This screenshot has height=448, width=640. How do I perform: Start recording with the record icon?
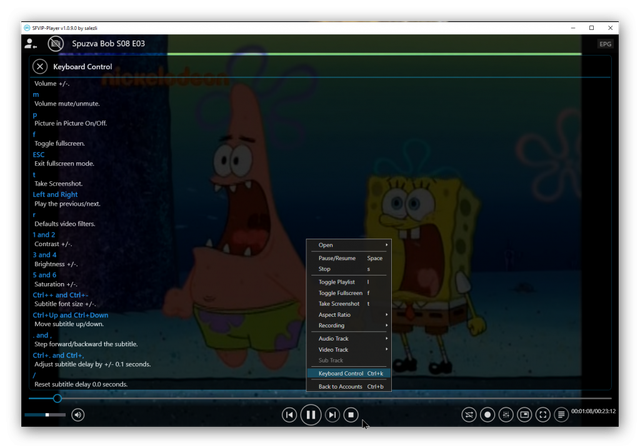point(487,415)
